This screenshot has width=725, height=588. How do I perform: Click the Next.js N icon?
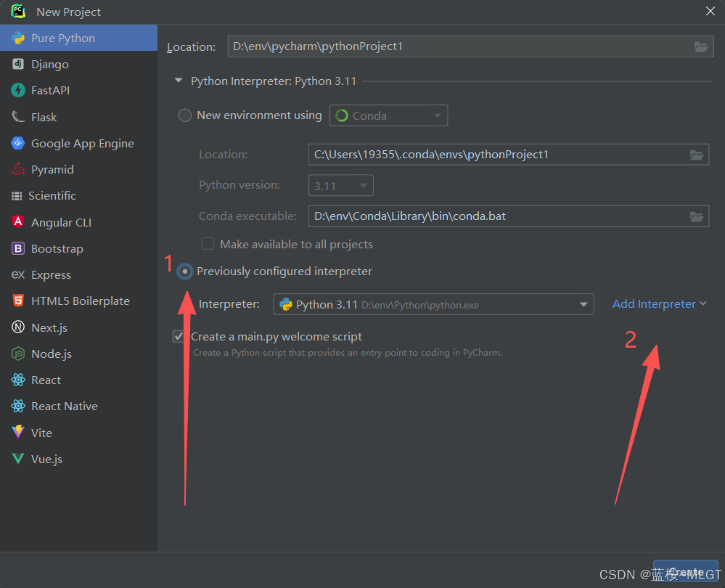18,327
